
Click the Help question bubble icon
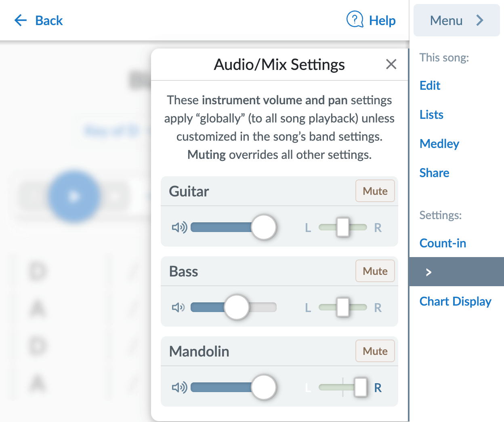(355, 20)
